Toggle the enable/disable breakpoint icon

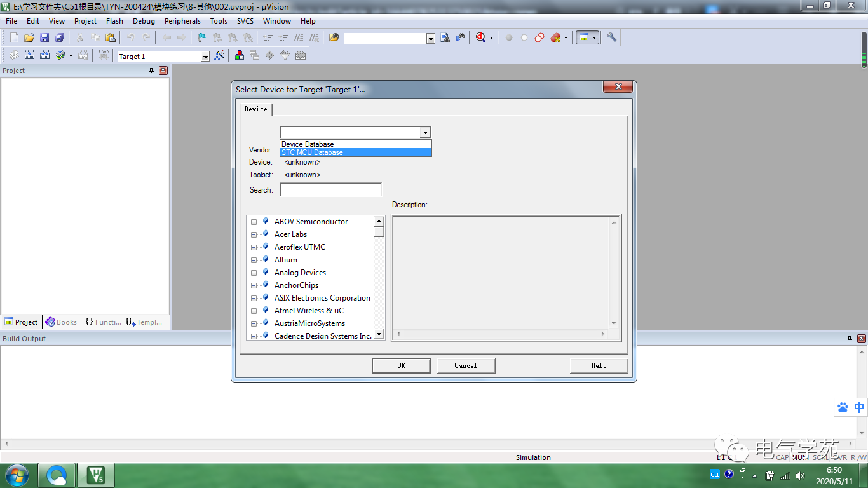(524, 37)
